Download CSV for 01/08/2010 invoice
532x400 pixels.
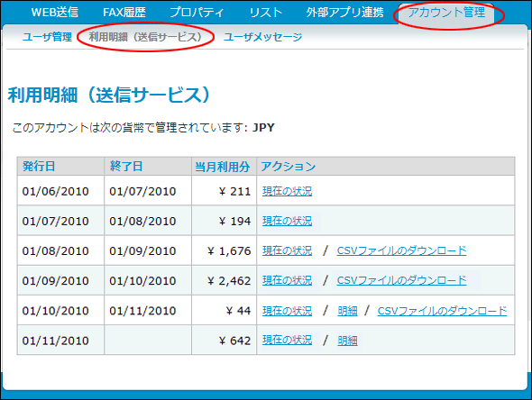coord(401,250)
